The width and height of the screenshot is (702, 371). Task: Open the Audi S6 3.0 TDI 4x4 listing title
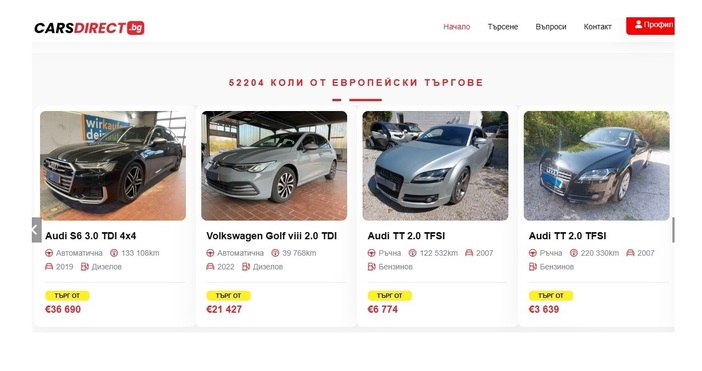[x=90, y=236]
